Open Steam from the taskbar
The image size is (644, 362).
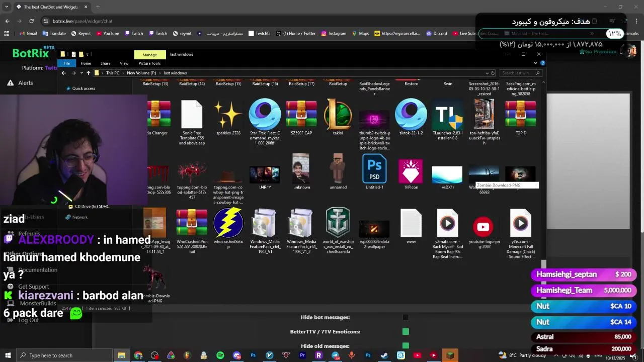[384, 355]
